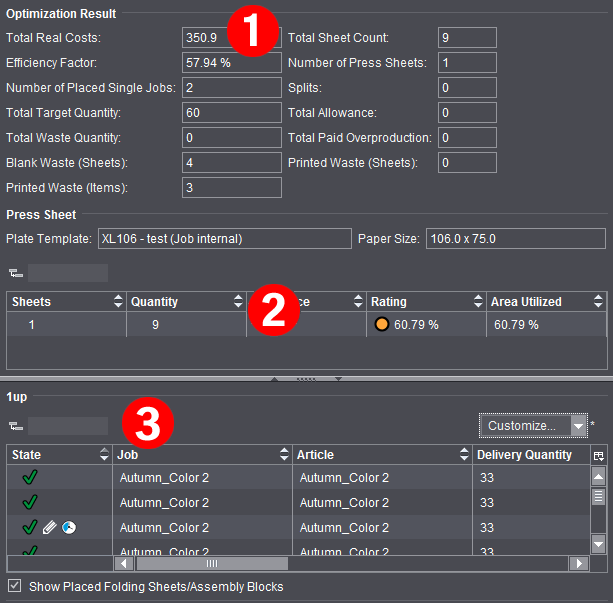Click the Total Real Costs field
Image resolution: width=613 pixels, height=603 pixels.
pos(231,38)
